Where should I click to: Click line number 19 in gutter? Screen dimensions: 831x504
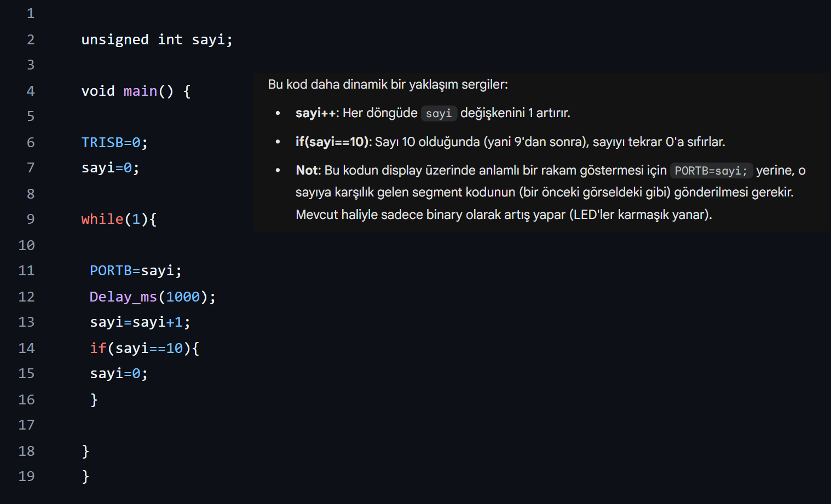pyautogui.click(x=26, y=476)
